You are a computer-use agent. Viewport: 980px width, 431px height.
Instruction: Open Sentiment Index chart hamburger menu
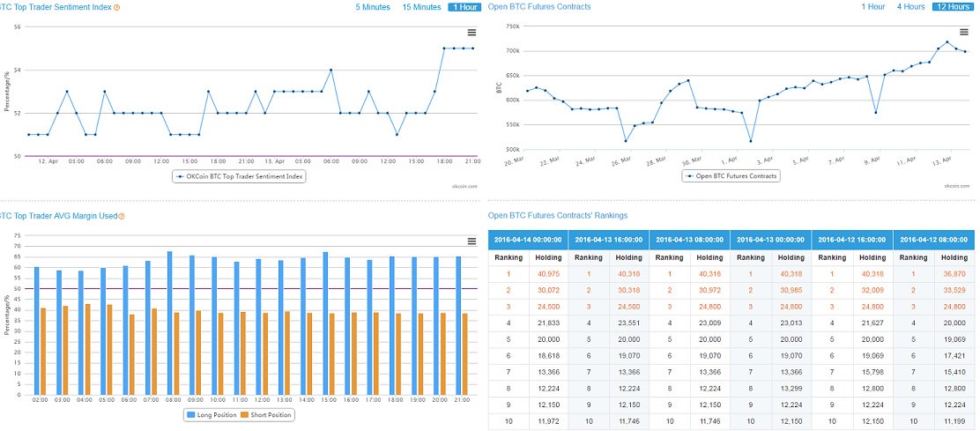[471, 33]
